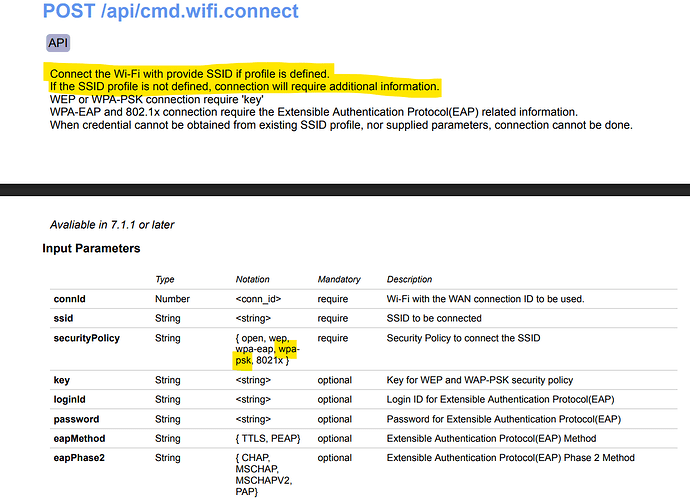Click the API badge below the title
This screenshot has height=499, width=690.
[x=58, y=43]
